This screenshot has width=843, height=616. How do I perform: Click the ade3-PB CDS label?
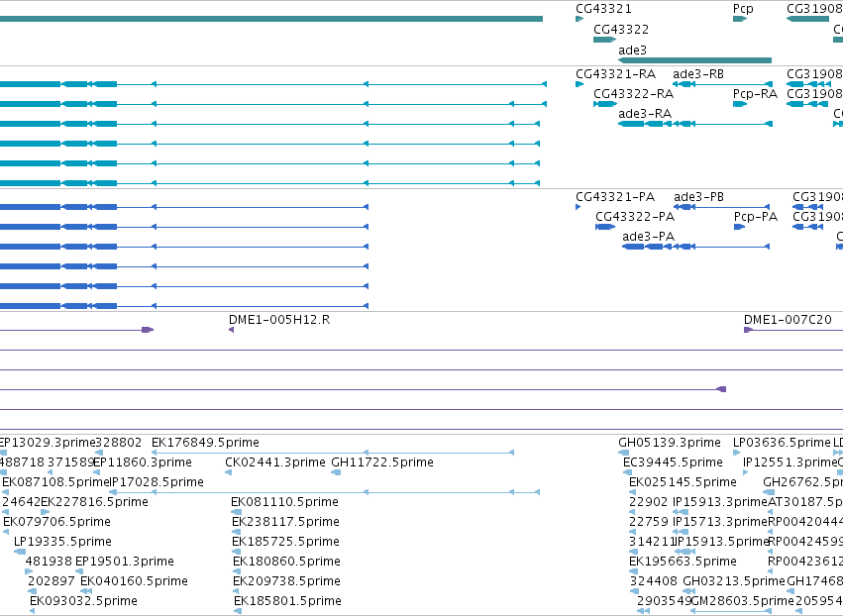click(x=698, y=197)
